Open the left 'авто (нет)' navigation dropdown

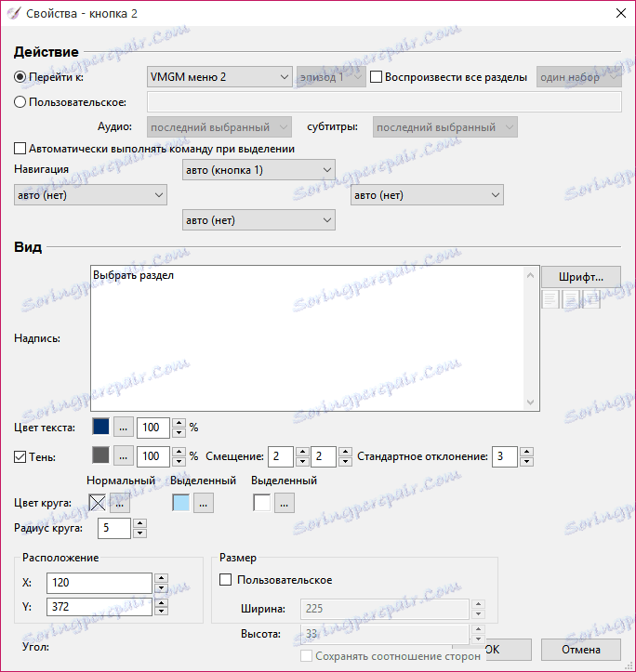click(90, 195)
